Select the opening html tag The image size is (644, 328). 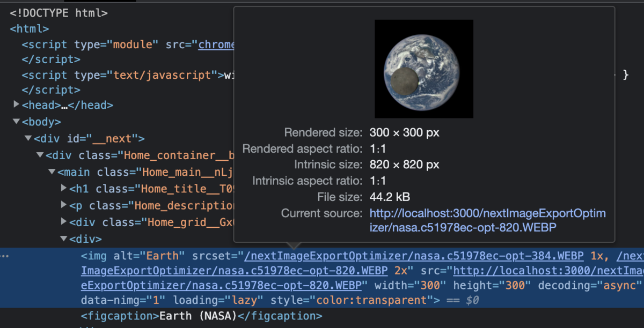[x=30, y=29]
